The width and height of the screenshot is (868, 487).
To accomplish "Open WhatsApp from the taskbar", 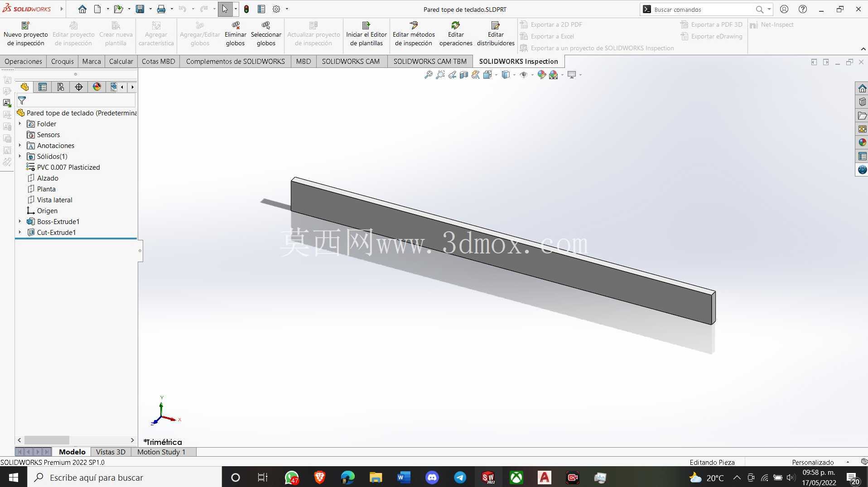I will (x=291, y=477).
